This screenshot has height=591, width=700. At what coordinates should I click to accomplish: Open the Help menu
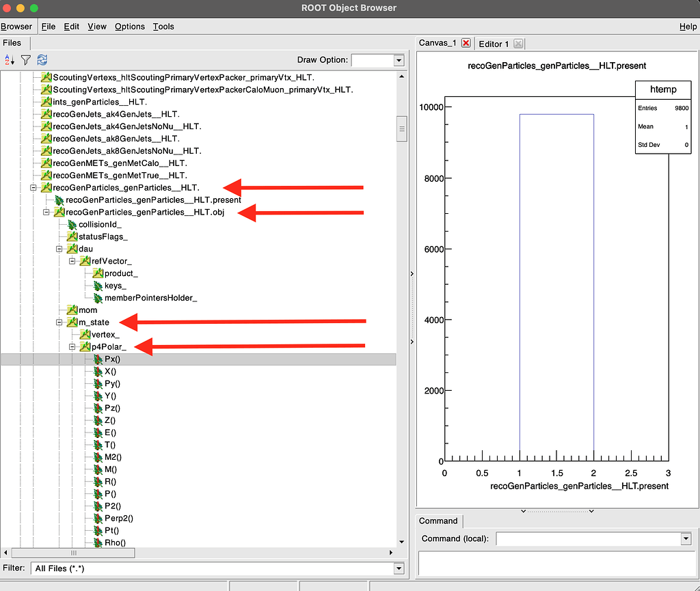point(688,27)
